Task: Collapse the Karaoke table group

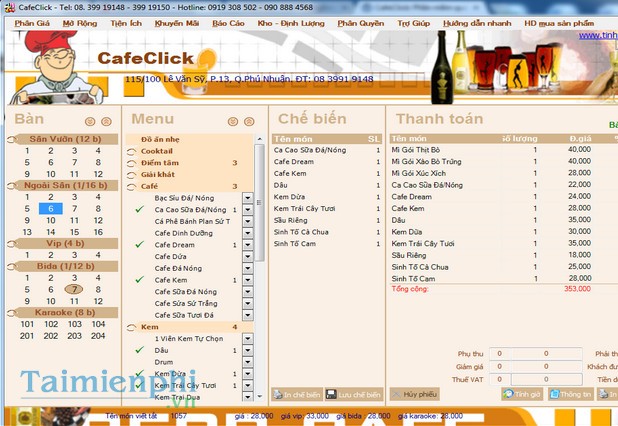Action: (12, 313)
